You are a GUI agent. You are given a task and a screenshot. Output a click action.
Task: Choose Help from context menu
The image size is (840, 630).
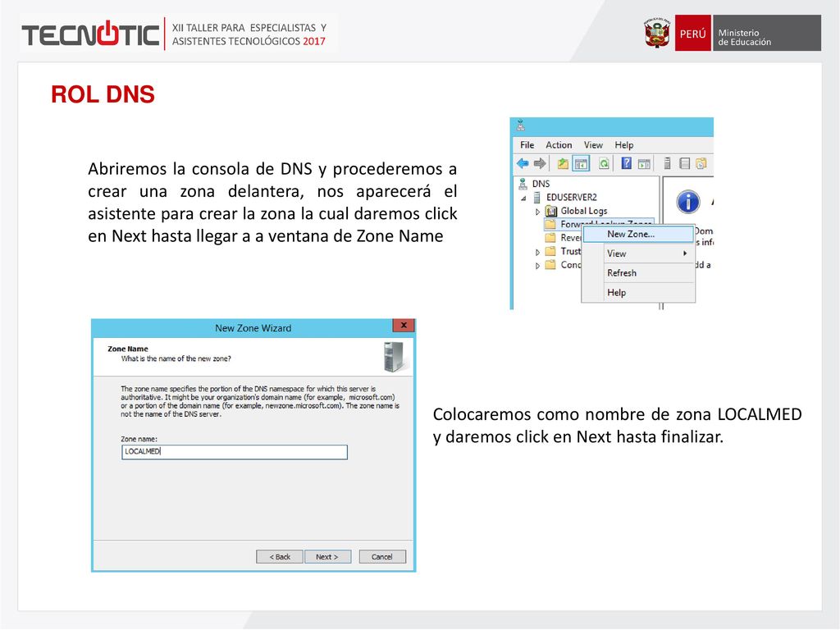[x=638, y=293]
